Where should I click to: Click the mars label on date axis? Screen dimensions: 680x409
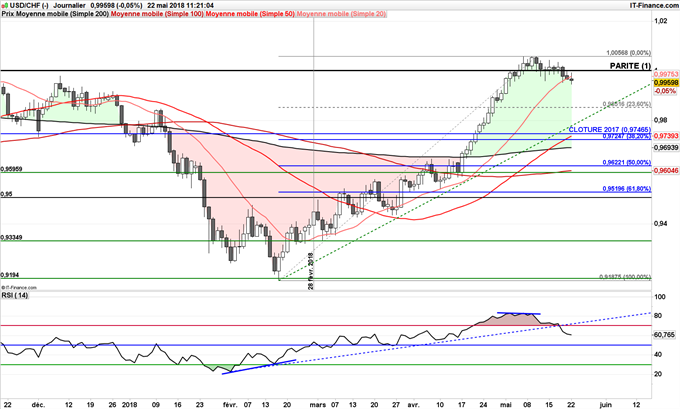click(318, 405)
